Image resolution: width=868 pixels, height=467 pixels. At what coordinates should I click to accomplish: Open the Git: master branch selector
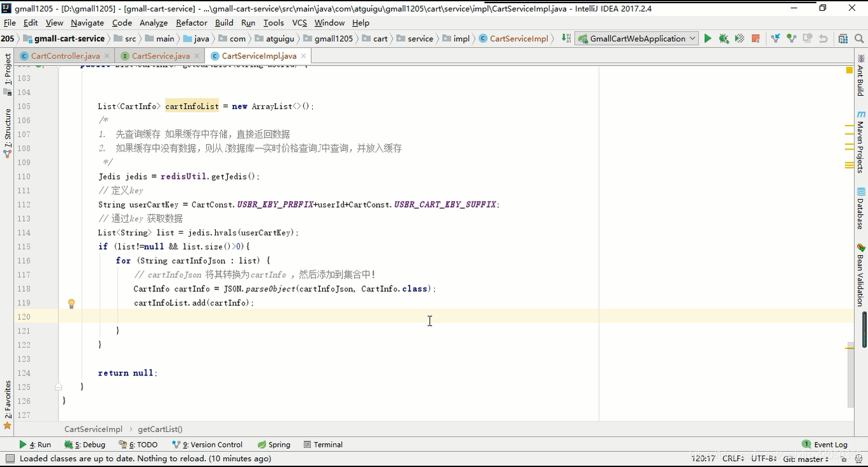(x=806, y=459)
